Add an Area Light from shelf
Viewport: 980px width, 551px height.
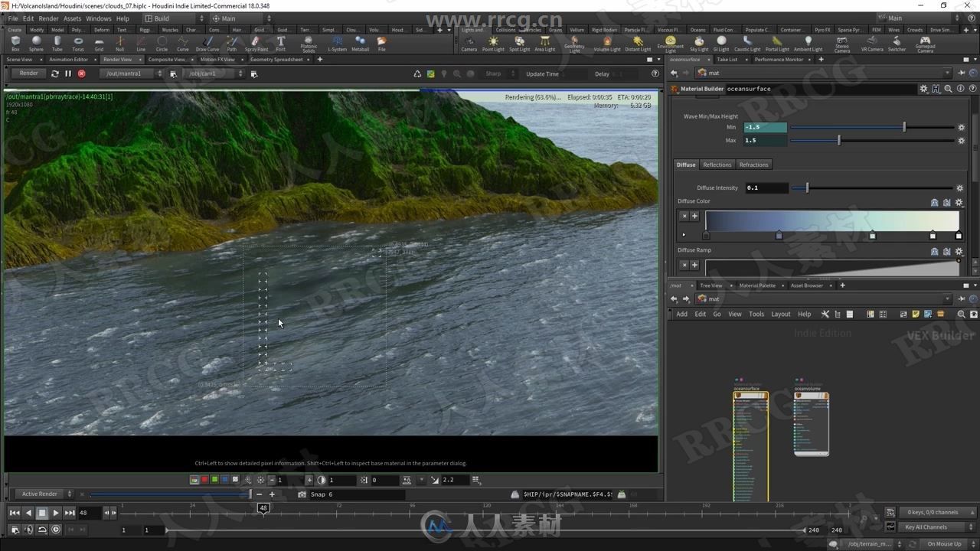tap(545, 44)
